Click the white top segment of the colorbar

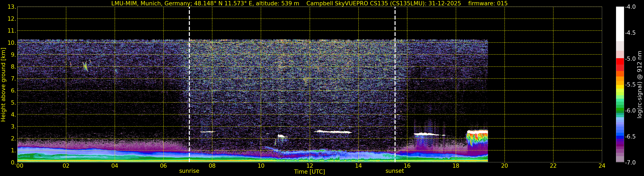coord(620,24)
